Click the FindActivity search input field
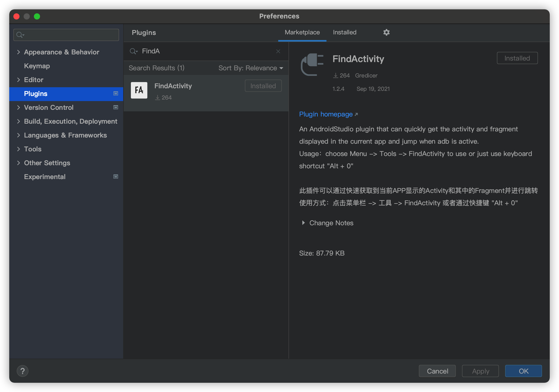This screenshot has width=559, height=392. pyautogui.click(x=206, y=51)
